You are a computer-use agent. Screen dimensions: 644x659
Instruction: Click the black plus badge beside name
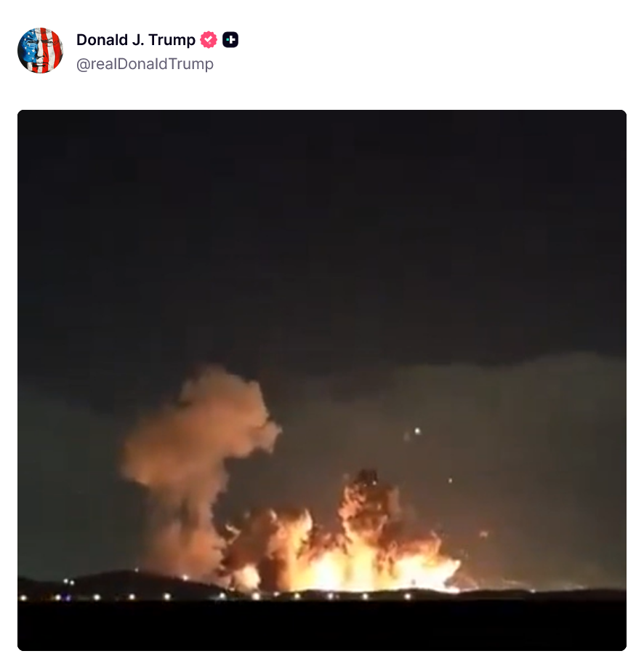pyautogui.click(x=230, y=40)
